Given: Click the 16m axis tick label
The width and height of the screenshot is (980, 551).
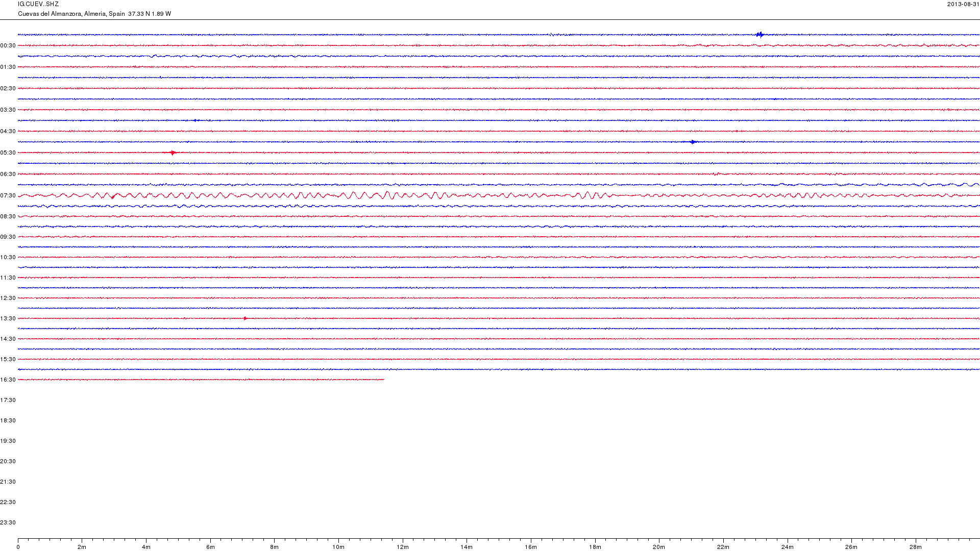Looking at the screenshot, I should click(531, 547).
